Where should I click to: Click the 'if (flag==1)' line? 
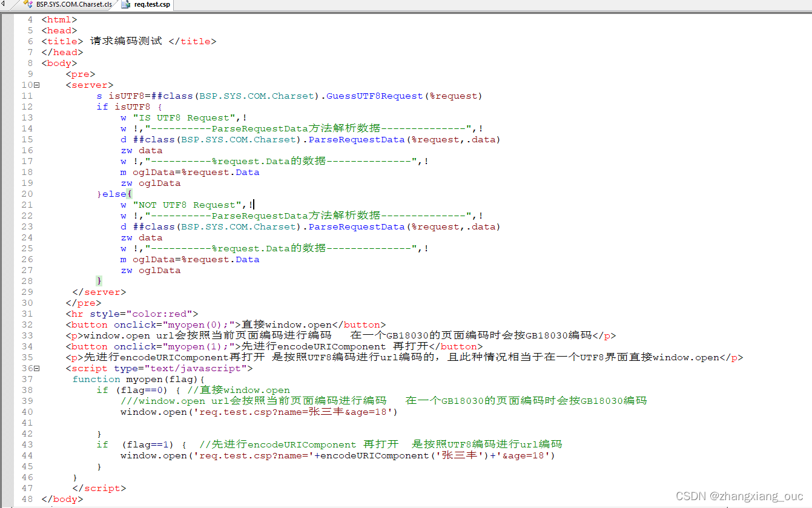[329, 444]
